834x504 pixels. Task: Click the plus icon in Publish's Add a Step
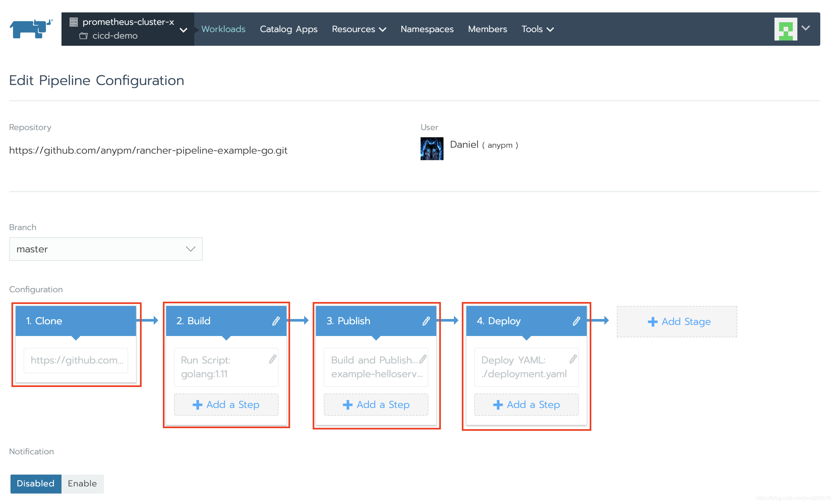[x=347, y=405]
